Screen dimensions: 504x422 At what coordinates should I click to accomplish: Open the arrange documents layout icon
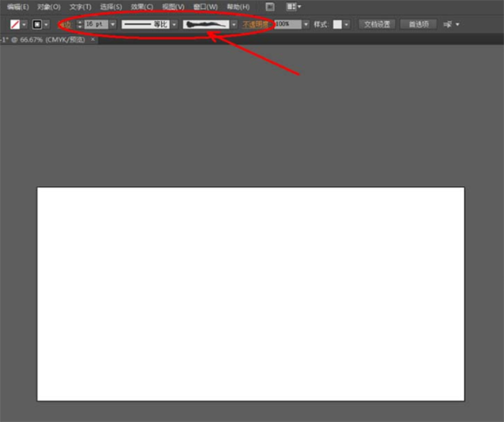[x=293, y=7]
